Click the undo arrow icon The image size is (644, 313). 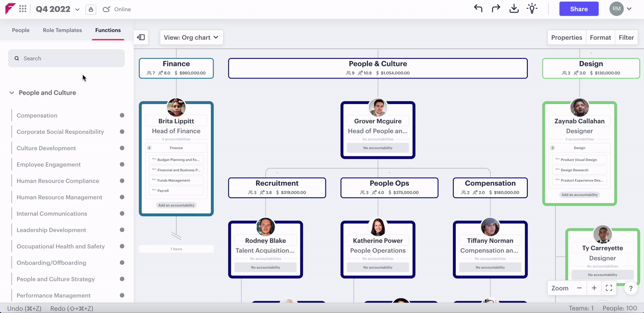478,9
